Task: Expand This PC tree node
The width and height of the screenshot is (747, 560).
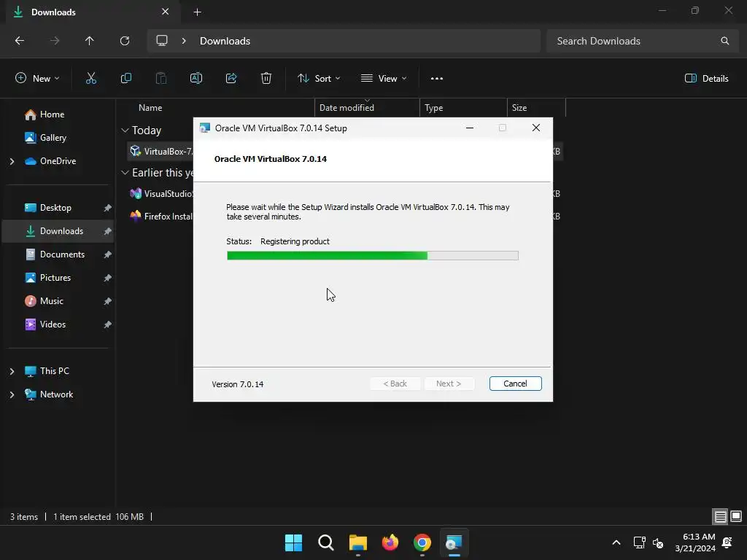Action: [x=12, y=371]
